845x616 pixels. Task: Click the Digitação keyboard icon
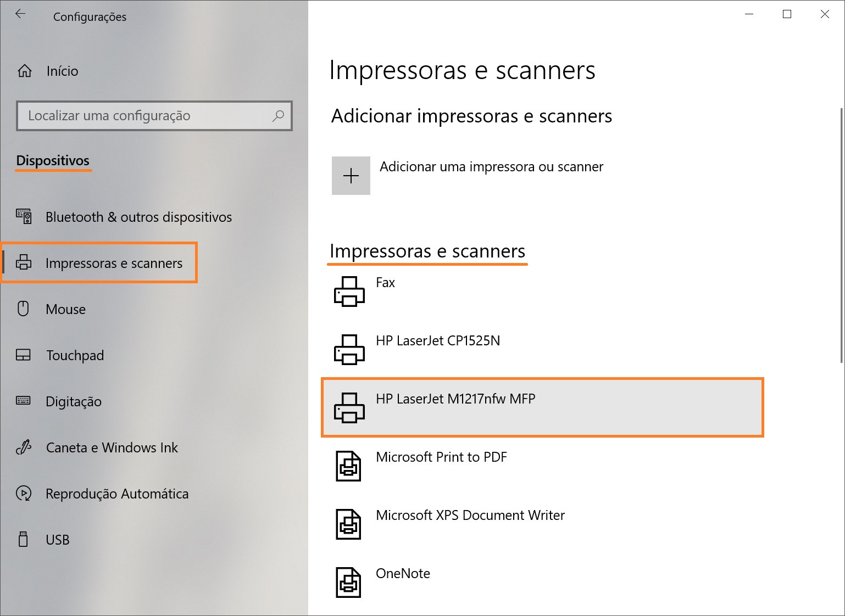click(24, 401)
